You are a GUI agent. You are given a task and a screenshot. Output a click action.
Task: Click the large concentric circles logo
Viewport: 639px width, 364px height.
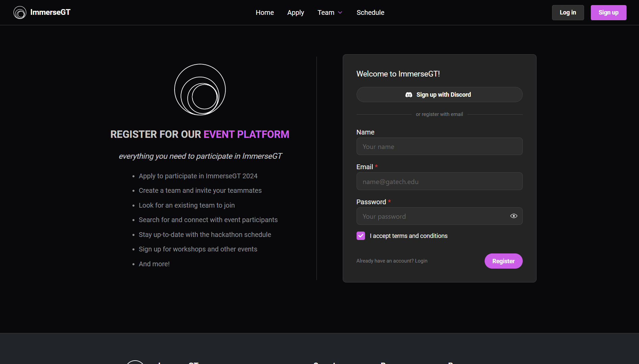tap(200, 89)
